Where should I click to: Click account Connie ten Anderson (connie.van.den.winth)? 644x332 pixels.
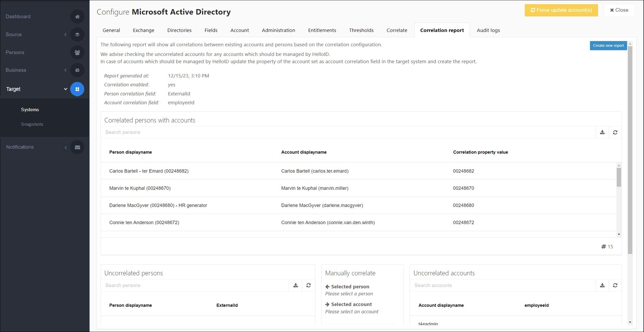(x=328, y=223)
